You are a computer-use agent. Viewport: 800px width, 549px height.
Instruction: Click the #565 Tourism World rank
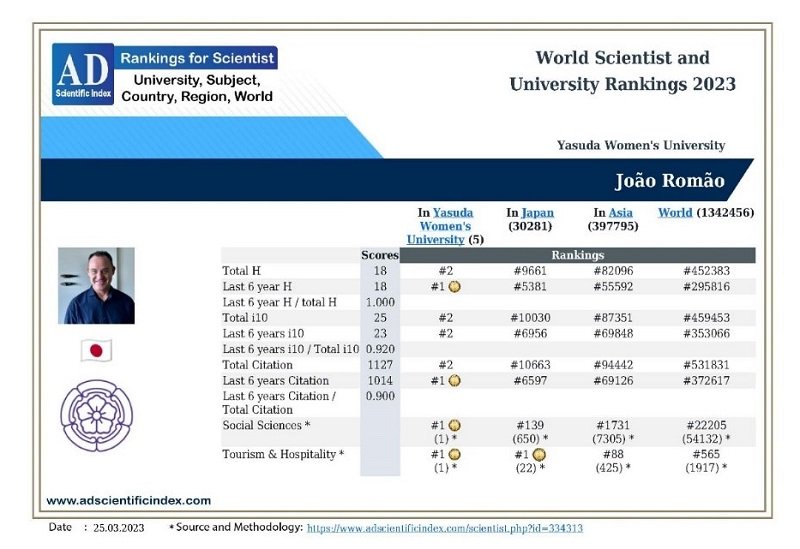click(x=707, y=455)
